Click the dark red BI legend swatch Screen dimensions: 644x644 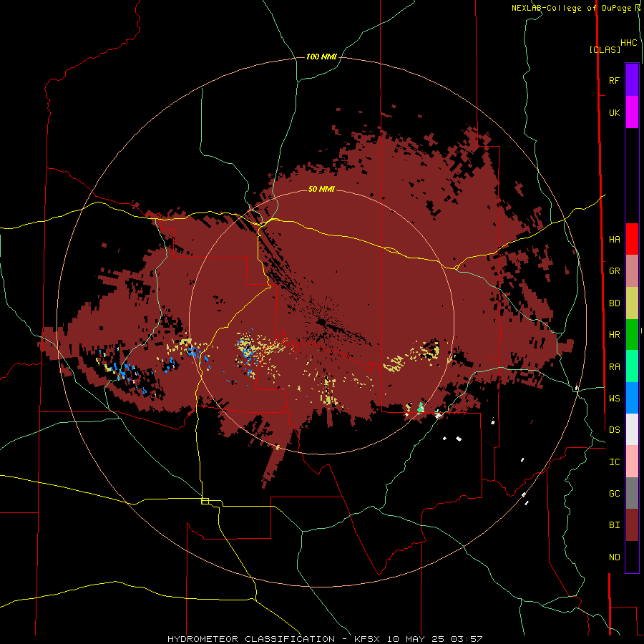click(x=632, y=525)
